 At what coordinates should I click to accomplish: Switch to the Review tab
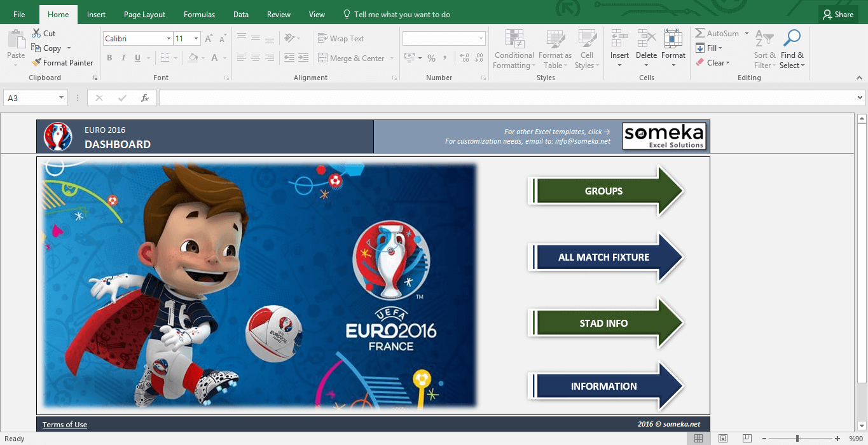click(x=279, y=15)
